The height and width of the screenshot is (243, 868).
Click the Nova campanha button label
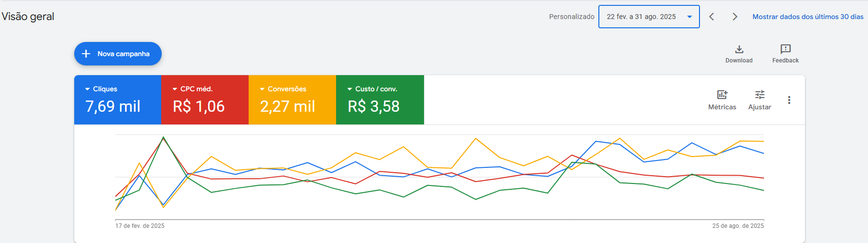click(x=124, y=54)
